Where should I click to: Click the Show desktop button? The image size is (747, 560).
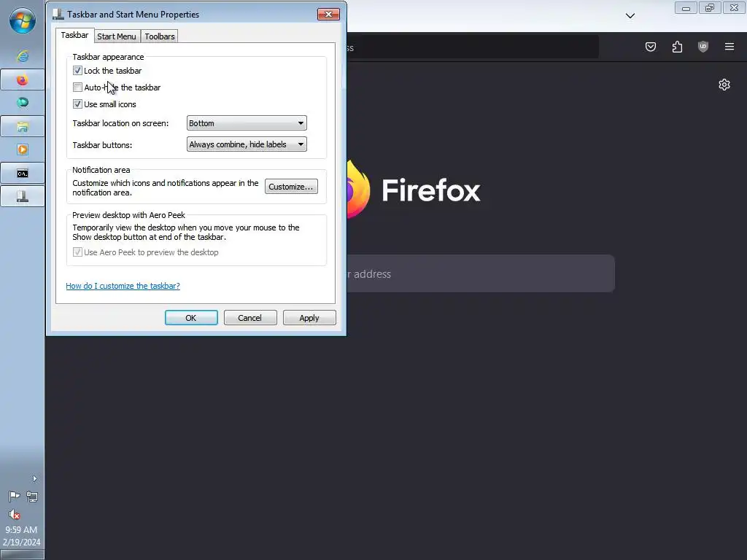pyautogui.click(x=23, y=555)
